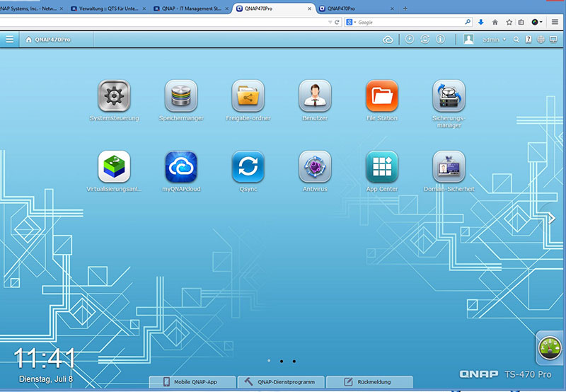Open Firefox hamburger menu
Viewport: 566px width, 392px height.
pyautogui.click(x=555, y=22)
